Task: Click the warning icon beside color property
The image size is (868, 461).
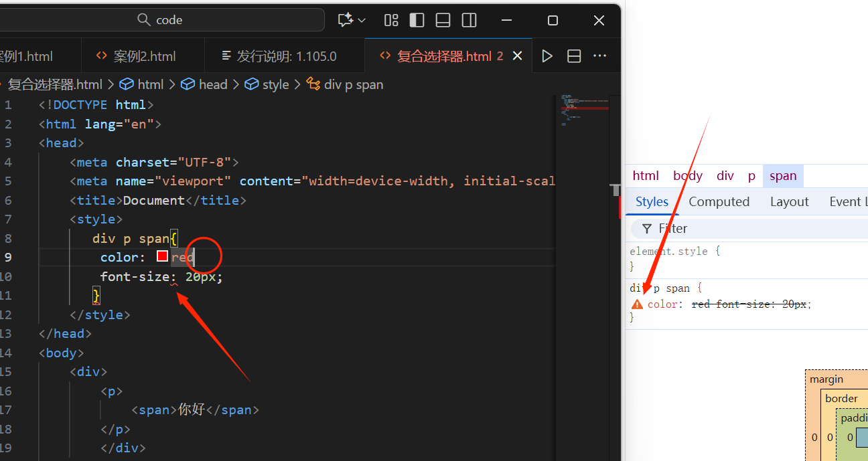Action: [637, 304]
